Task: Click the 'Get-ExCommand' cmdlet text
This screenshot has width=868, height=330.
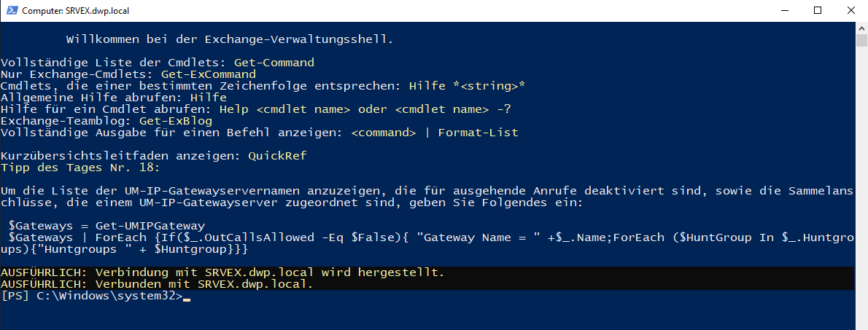Action: [x=208, y=74]
